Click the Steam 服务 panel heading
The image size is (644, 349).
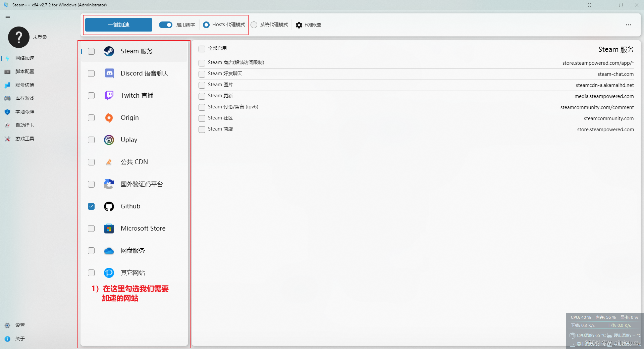pyautogui.click(x=616, y=50)
